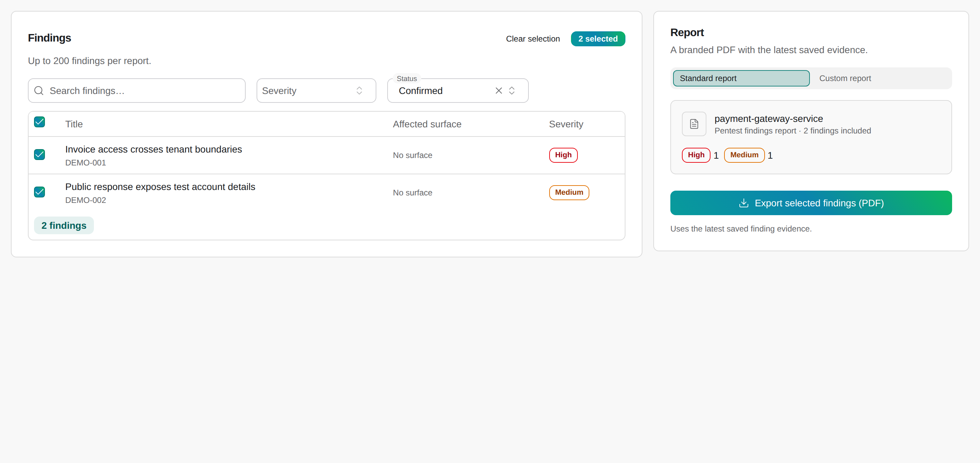The height and width of the screenshot is (463, 980).
Task: Click the Title column header
Action: coord(74,124)
